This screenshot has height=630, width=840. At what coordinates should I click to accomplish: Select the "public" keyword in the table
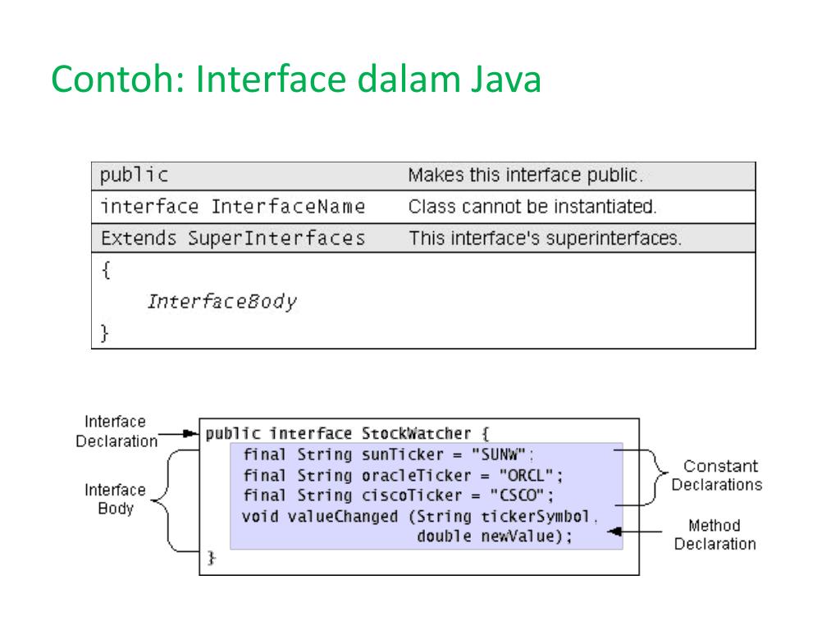(x=134, y=176)
